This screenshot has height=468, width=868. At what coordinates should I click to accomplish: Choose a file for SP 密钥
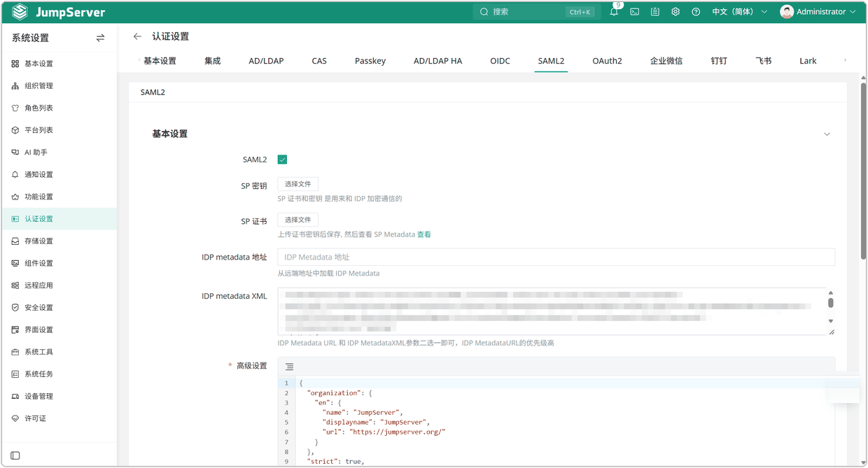point(298,184)
